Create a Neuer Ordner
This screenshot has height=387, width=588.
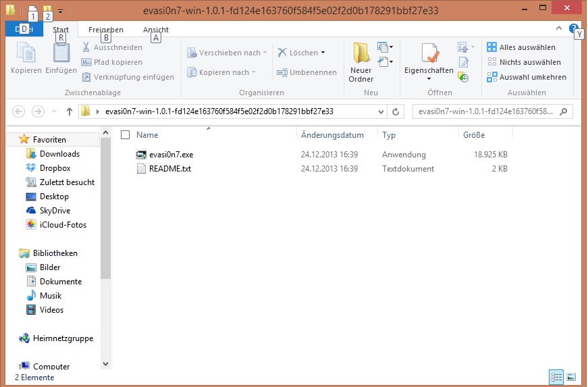click(360, 62)
